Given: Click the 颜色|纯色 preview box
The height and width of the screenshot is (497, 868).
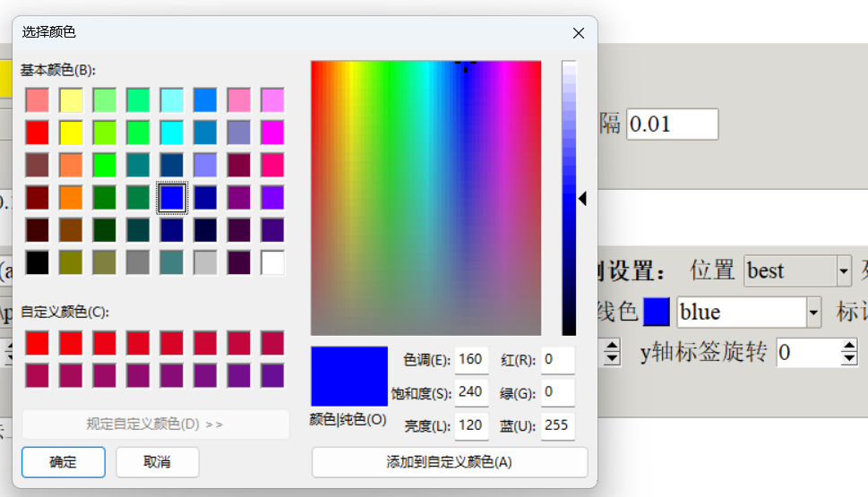Looking at the screenshot, I should 349,376.
